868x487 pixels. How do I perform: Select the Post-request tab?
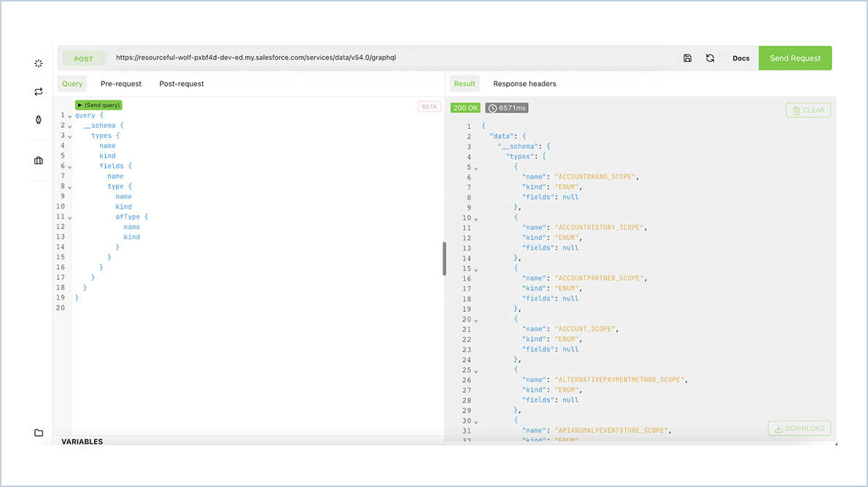pyautogui.click(x=182, y=84)
